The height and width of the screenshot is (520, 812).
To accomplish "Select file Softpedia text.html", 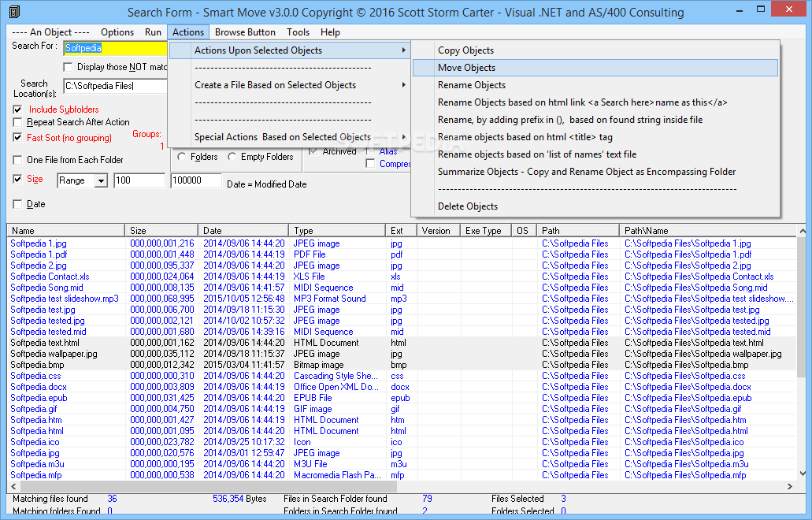I will [45, 343].
